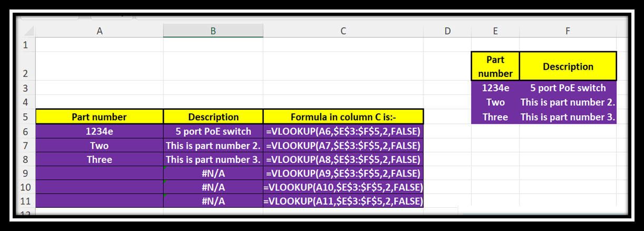Click 'Description' header in cell F2
This screenshot has width=644, height=231.
tap(568, 66)
